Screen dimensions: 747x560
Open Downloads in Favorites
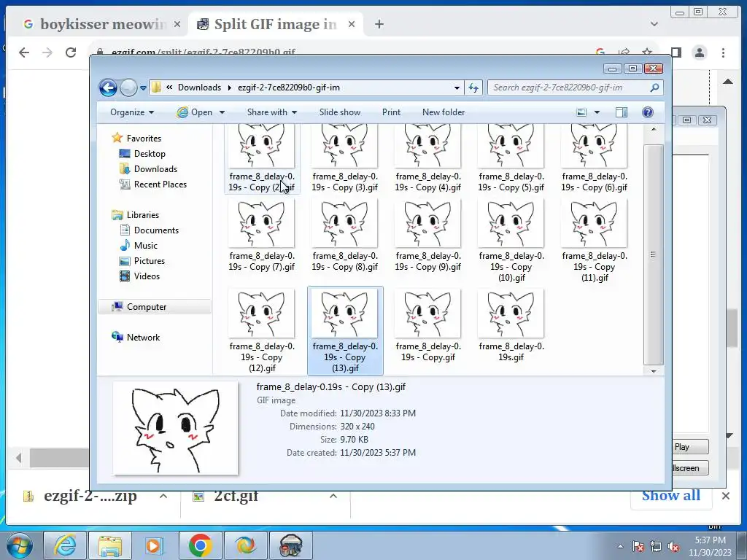tap(155, 169)
